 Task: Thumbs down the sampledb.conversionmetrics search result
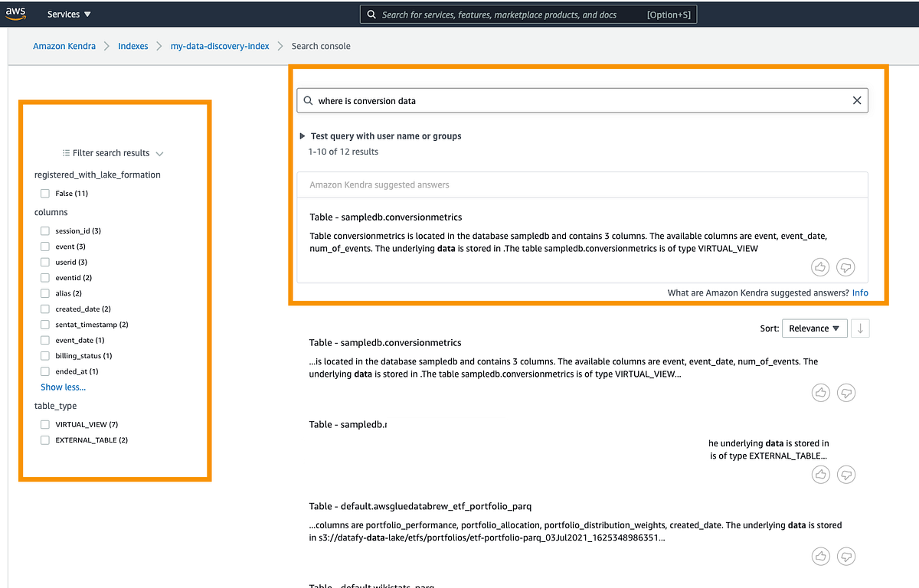[x=846, y=393]
